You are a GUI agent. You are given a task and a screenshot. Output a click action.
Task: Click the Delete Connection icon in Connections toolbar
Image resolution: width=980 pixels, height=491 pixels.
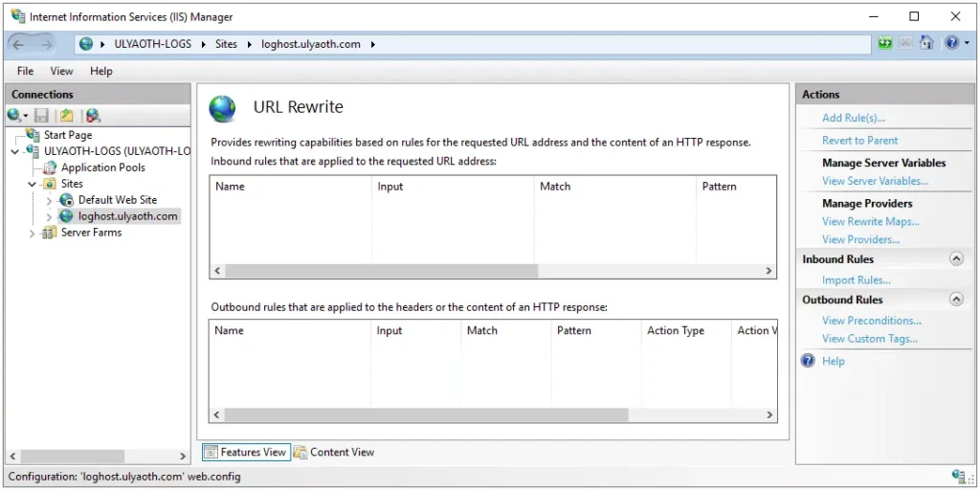click(92, 116)
